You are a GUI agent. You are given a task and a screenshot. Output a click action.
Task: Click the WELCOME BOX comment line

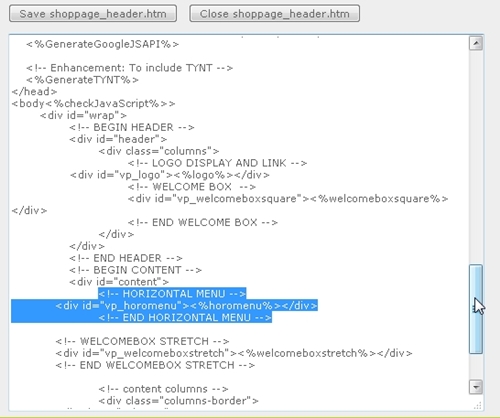(x=192, y=187)
